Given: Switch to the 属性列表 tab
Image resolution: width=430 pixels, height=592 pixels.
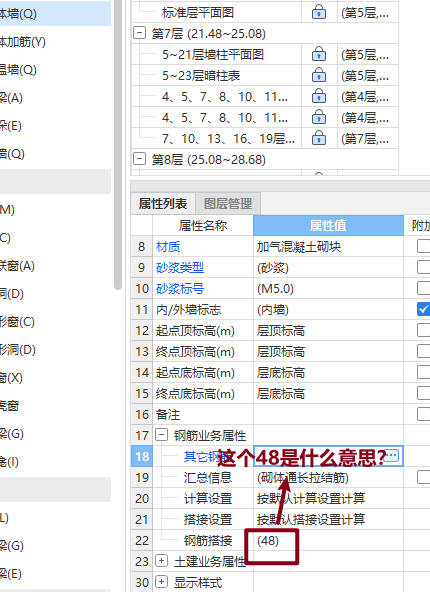Looking at the screenshot, I should point(163,204).
